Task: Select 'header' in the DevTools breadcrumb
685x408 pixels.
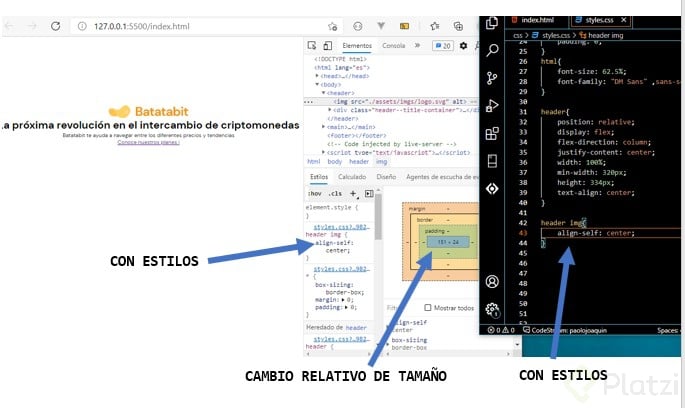Action: point(359,162)
